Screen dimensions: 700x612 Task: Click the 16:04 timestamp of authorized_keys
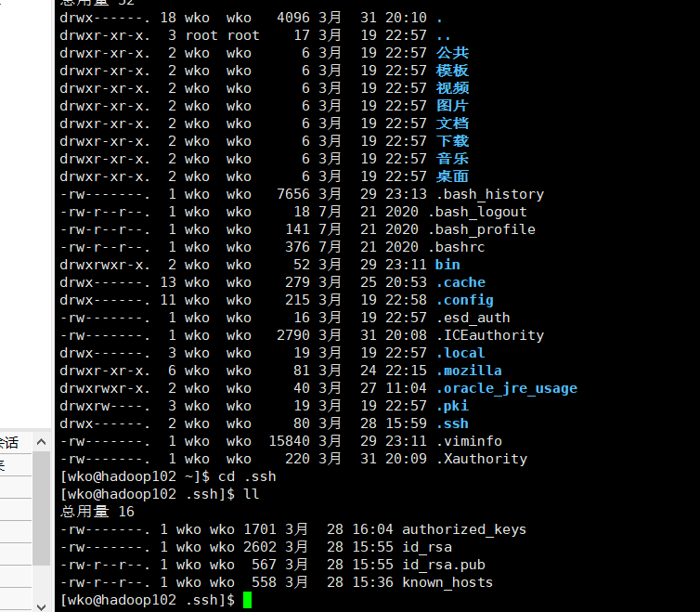(373, 529)
